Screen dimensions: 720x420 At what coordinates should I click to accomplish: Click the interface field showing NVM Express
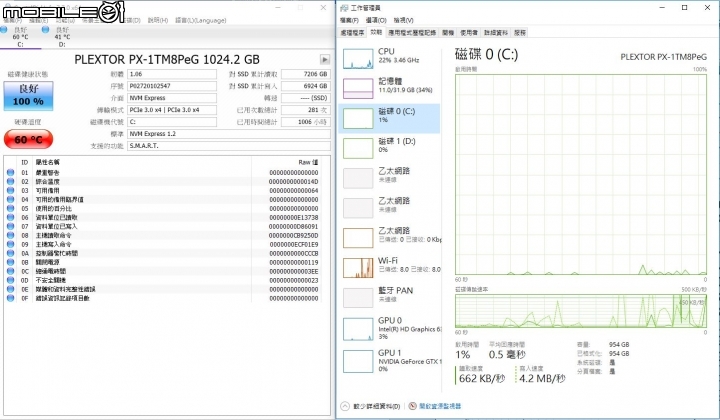172,98
